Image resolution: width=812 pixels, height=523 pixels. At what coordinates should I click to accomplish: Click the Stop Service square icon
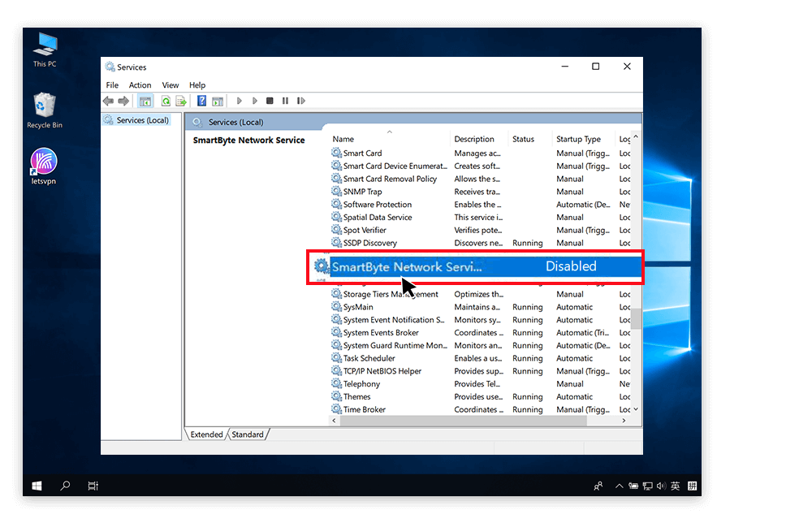coord(270,102)
